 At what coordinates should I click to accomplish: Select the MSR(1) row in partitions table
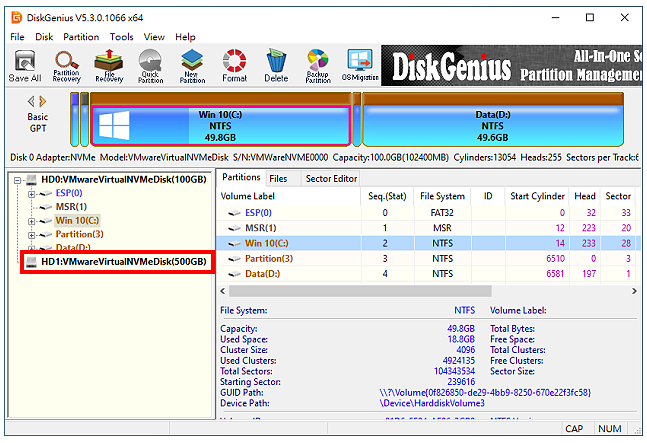pos(427,228)
